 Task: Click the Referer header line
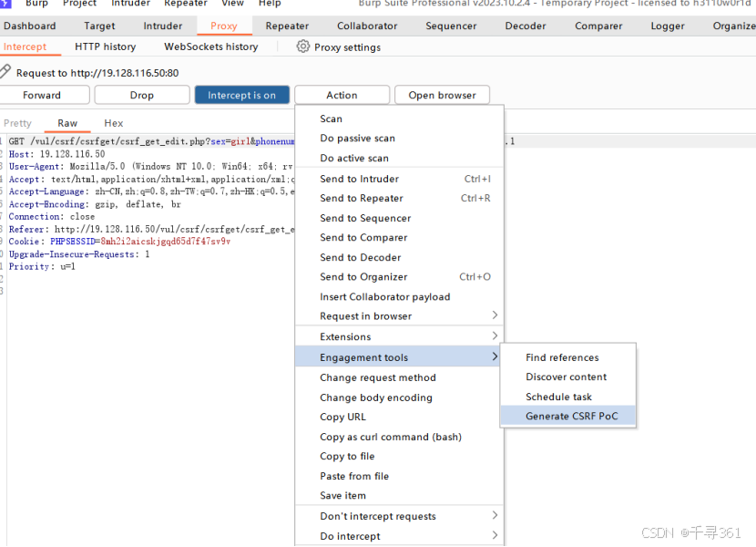[x=151, y=230]
